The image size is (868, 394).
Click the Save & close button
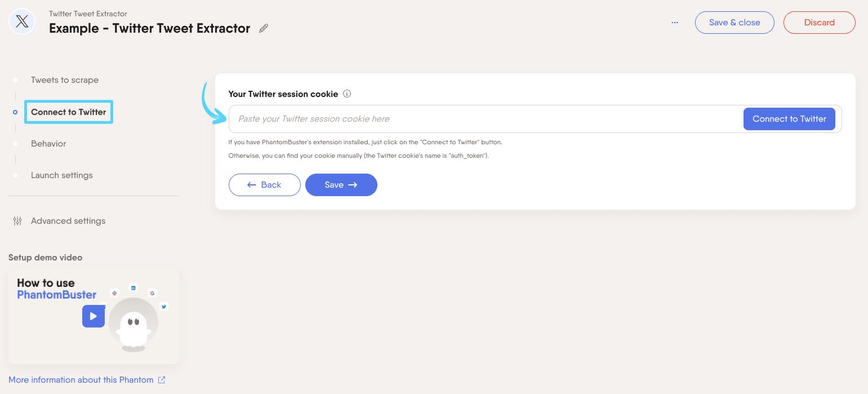pyautogui.click(x=734, y=23)
